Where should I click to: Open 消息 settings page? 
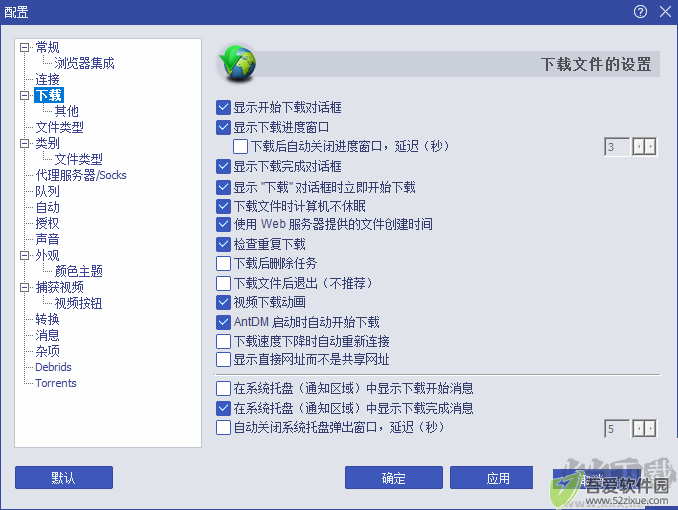[x=47, y=335]
